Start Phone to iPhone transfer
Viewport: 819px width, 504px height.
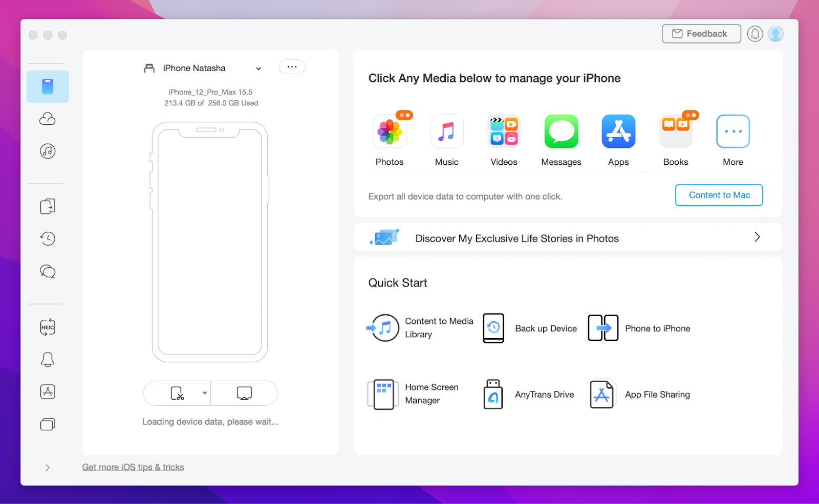point(639,328)
